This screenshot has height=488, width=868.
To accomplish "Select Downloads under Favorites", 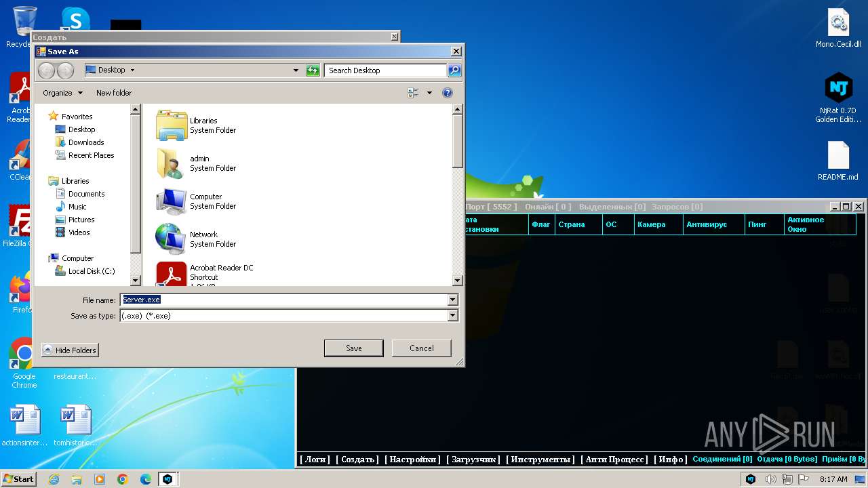I will (86, 142).
